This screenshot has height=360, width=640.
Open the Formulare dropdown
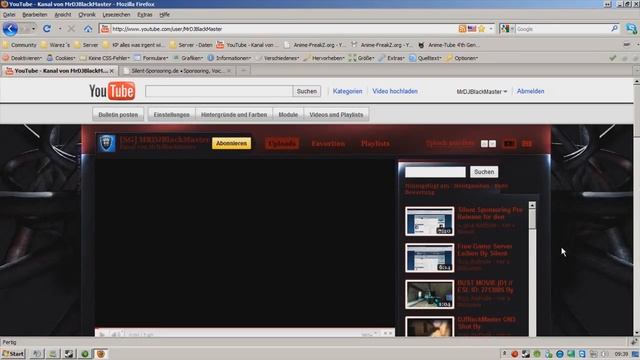pyautogui.click(x=151, y=58)
